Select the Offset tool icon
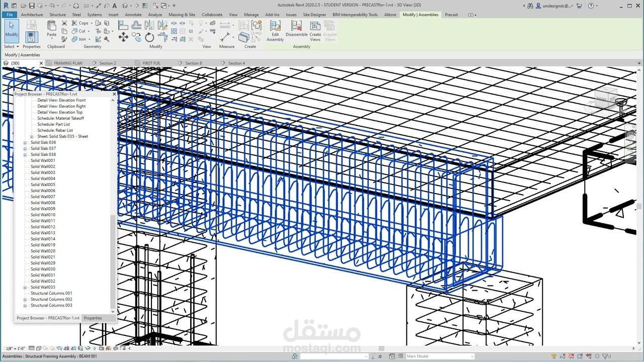The image size is (644, 362). 136,25
